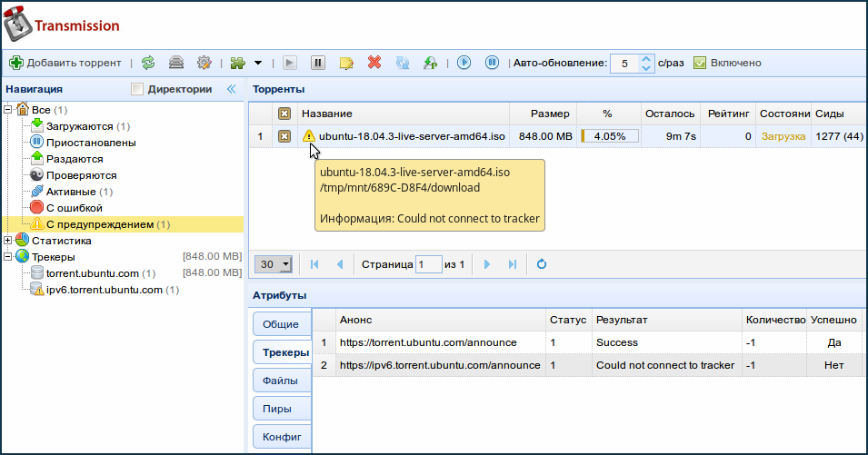Decrease auto-refresh interval with down arrow
Viewport: 868px width, 455px height.
(646, 68)
